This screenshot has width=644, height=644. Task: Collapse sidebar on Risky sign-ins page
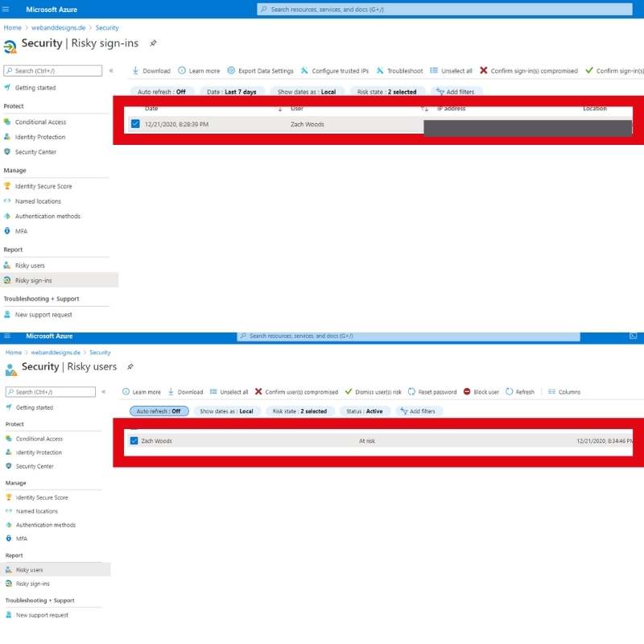[x=111, y=71]
